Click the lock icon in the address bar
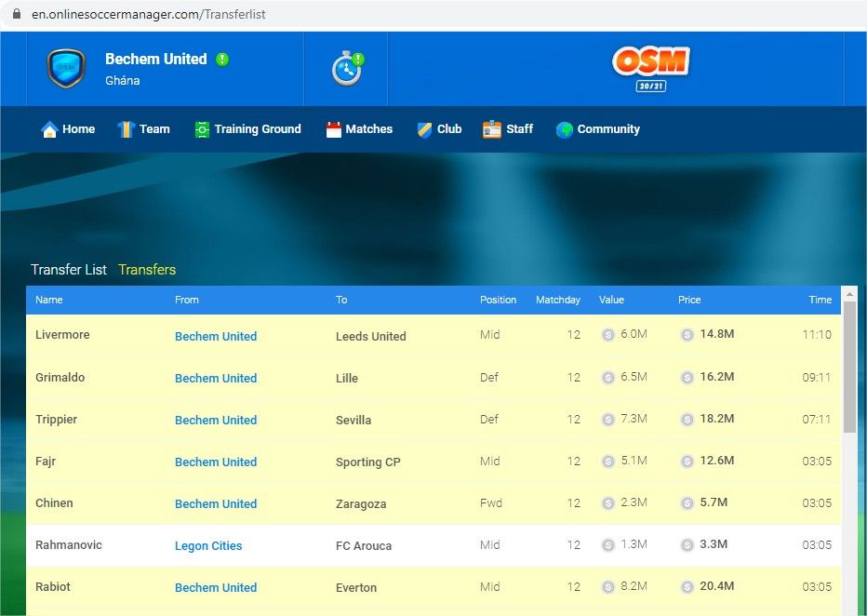 click(17, 14)
